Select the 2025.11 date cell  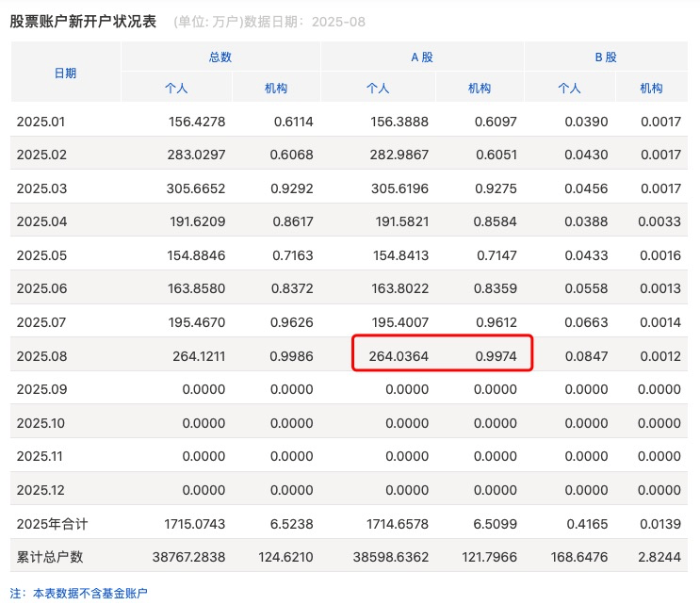(x=40, y=456)
